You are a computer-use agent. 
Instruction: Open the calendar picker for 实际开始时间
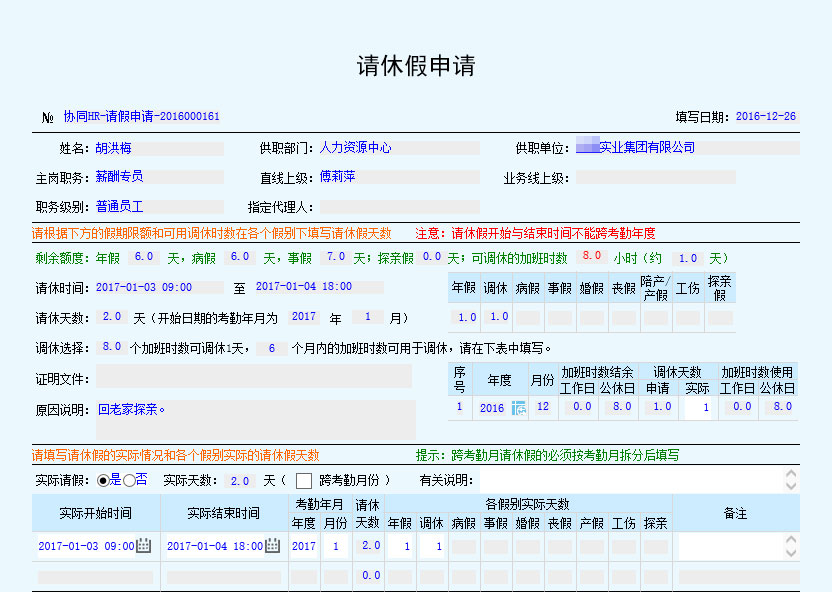(143, 545)
